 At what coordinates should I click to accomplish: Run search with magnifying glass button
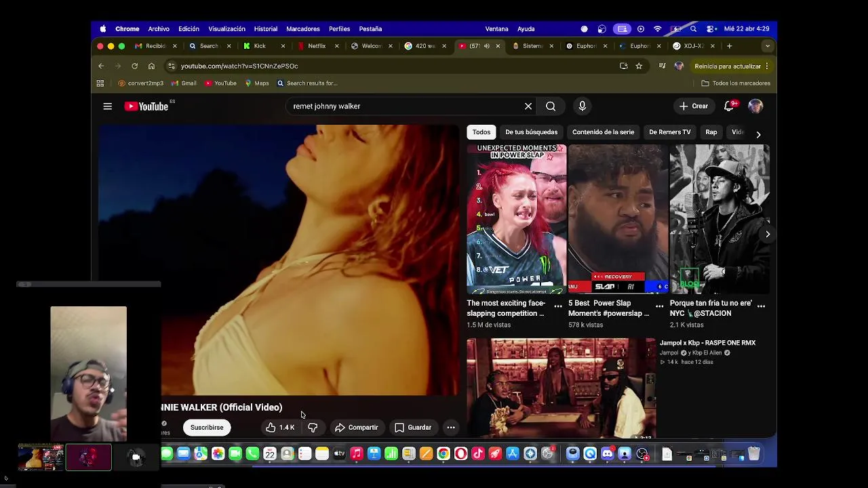[551, 106]
